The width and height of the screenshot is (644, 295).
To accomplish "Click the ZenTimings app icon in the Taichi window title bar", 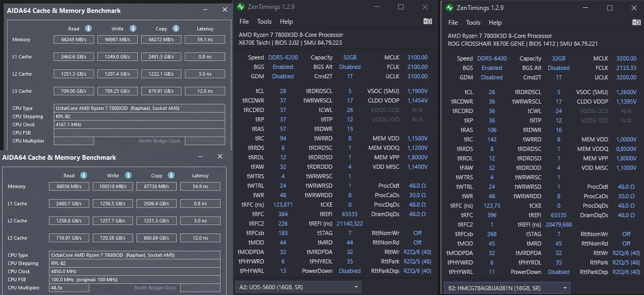I will (x=240, y=7).
